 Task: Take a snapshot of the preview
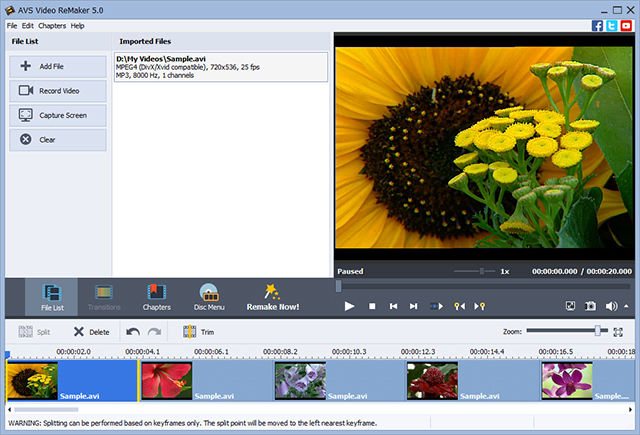tap(590, 306)
